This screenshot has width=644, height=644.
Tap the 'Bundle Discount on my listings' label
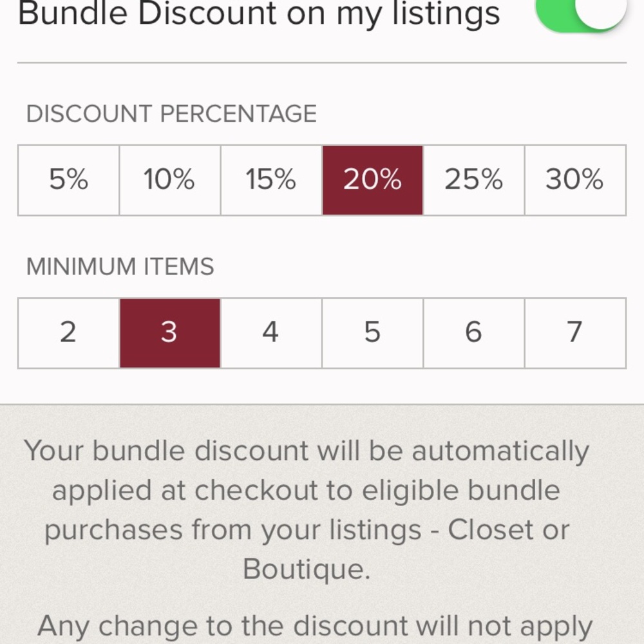(259, 13)
